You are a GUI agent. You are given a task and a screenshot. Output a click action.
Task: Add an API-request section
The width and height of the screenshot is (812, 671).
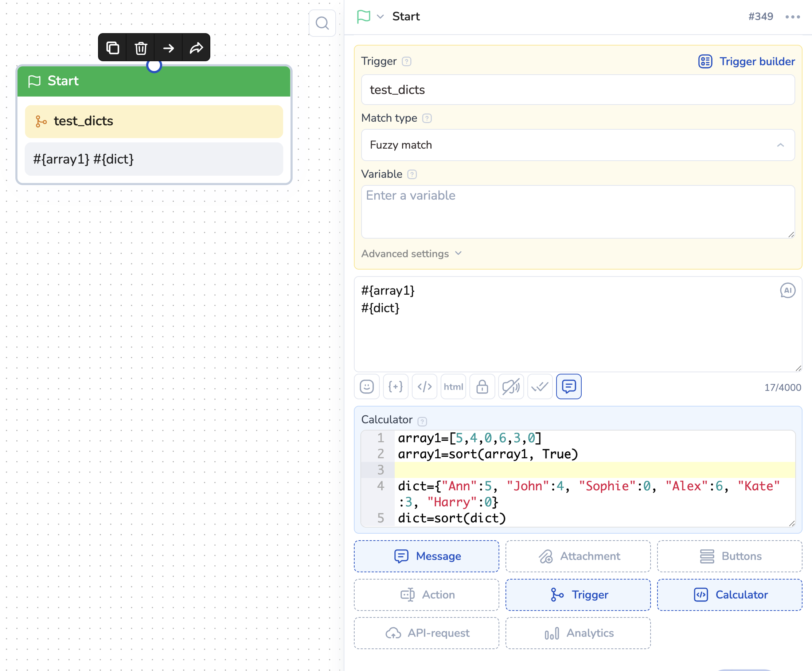pos(426,633)
